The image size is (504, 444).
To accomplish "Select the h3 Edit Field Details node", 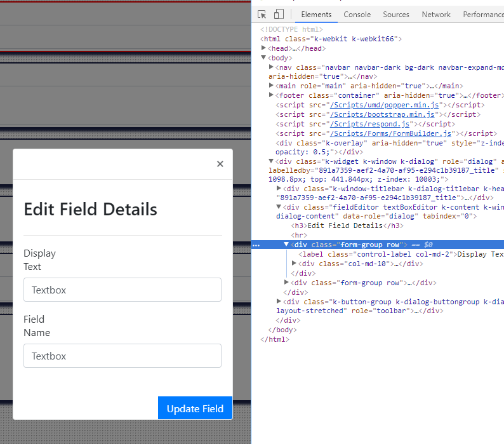I will [x=347, y=225].
